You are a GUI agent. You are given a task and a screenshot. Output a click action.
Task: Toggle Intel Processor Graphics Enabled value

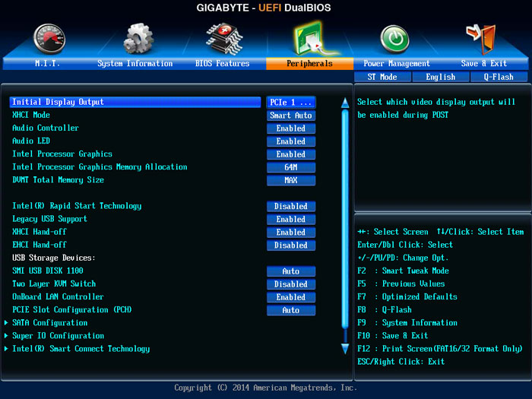[x=291, y=154]
